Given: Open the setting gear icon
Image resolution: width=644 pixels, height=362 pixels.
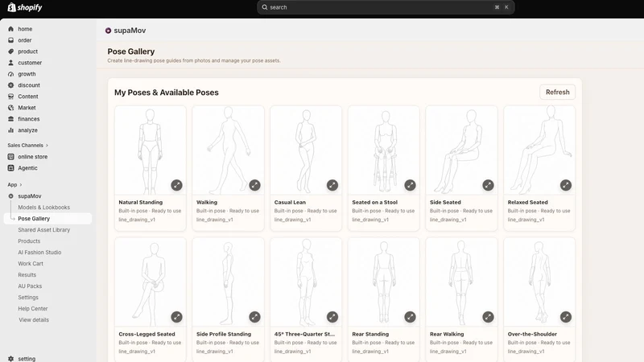Looking at the screenshot, I should pos(10,359).
